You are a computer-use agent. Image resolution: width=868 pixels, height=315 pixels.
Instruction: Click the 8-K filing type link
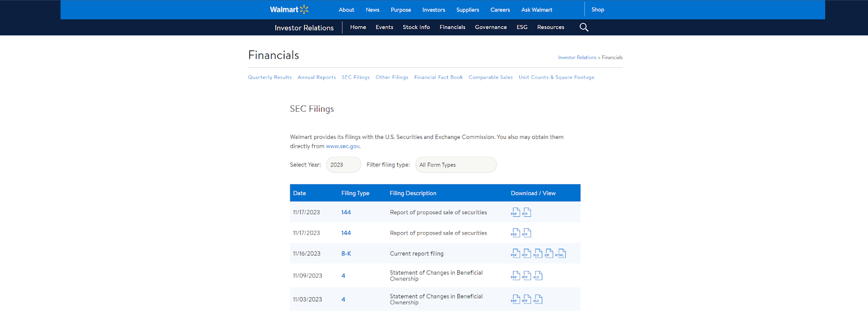[346, 254]
